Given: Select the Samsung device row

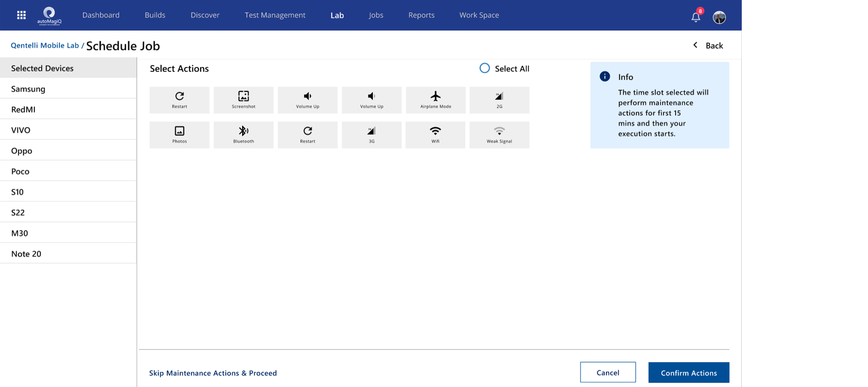Looking at the screenshot, I should (x=68, y=89).
